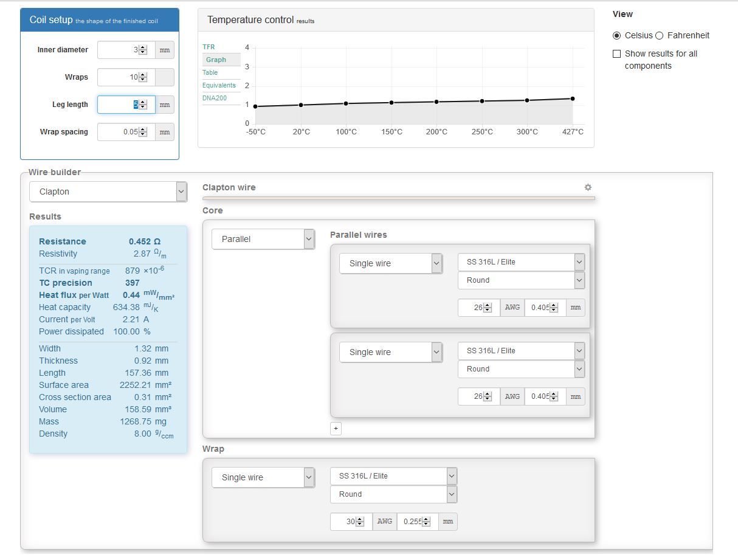The image size is (738, 560).
Task: Click second parallel wire's AWG unit button
Action: click(512, 396)
